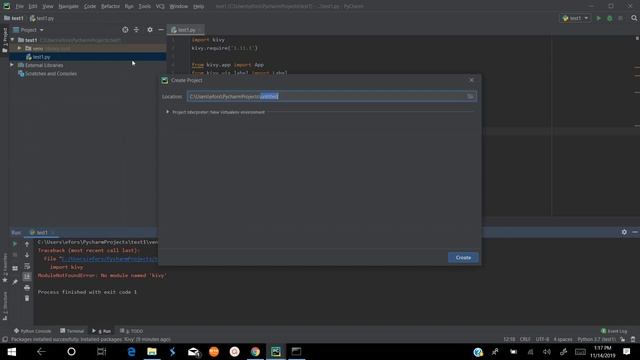
Task: Hide the Project panel with minus icon
Action: [x=161, y=30]
